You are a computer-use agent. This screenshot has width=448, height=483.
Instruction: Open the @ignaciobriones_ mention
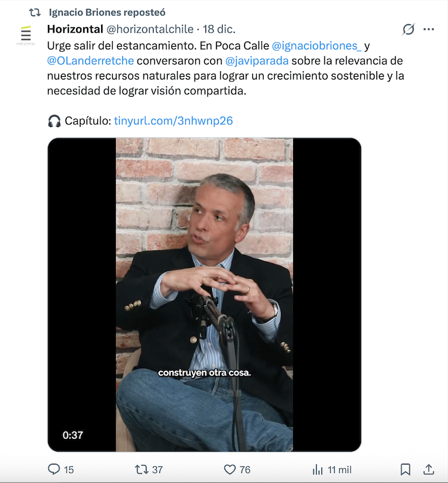pyautogui.click(x=316, y=46)
